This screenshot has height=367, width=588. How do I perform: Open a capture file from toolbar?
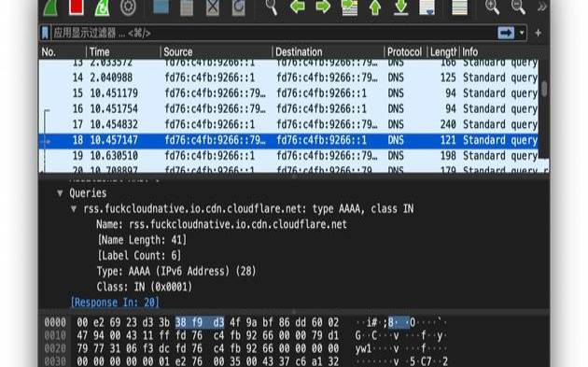(161, 7)
